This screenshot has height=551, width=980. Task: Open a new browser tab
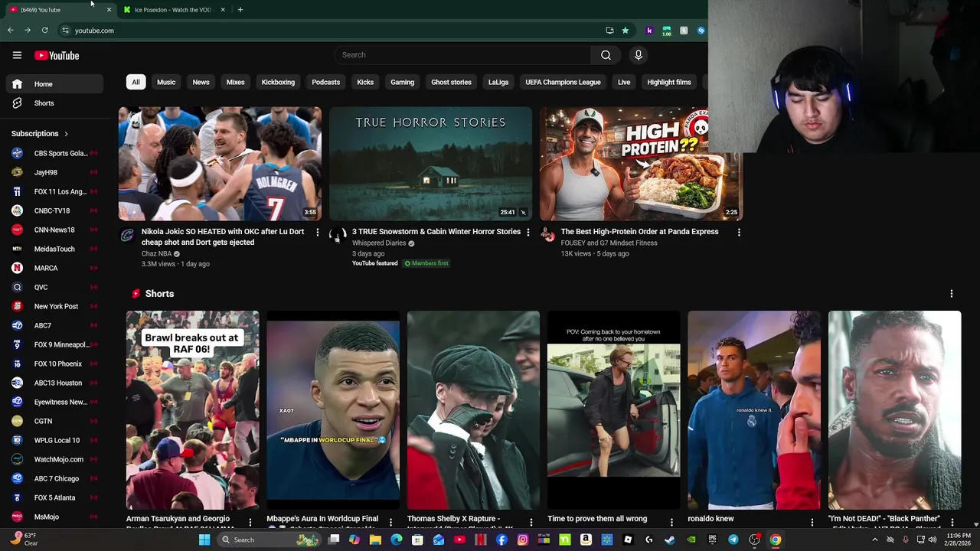pyautogui.click(x=240, y=10)
